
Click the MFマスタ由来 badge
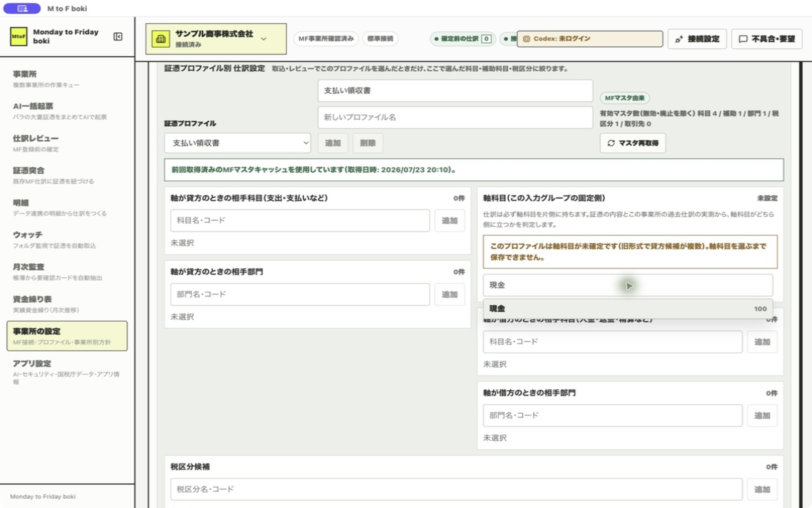(625, 98)
